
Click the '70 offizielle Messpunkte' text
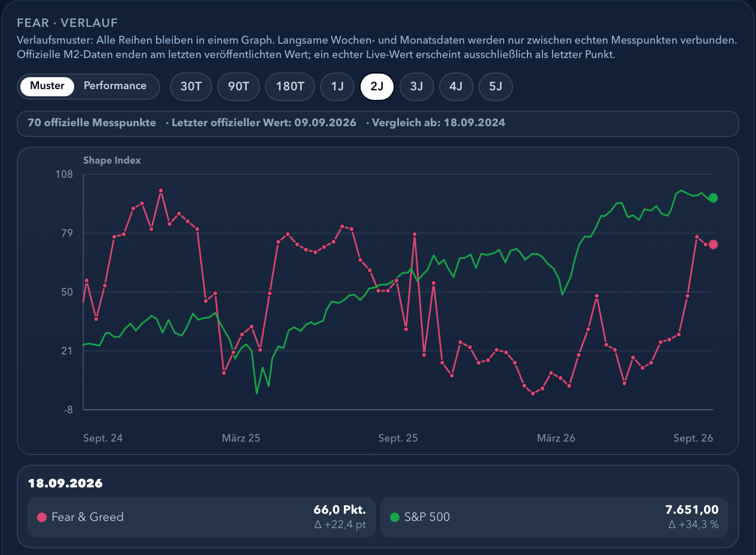[92, 123]
